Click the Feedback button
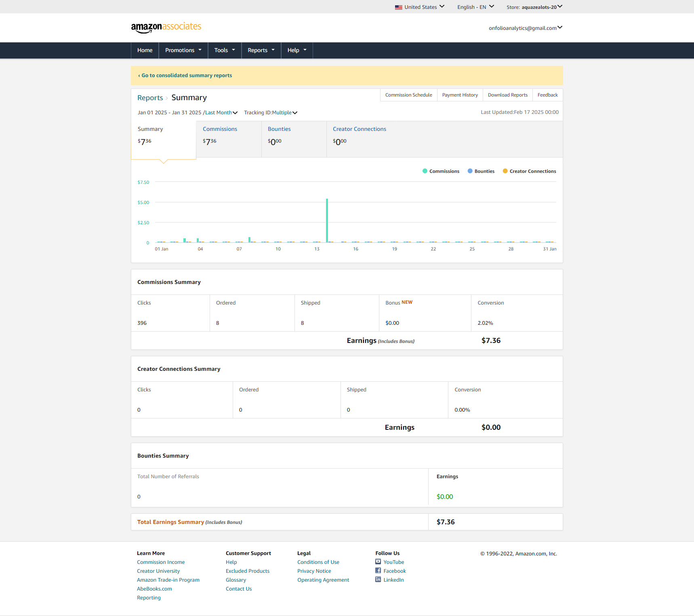Image resolution: width=694 pixels, height=616 pixels. [548, 95]
